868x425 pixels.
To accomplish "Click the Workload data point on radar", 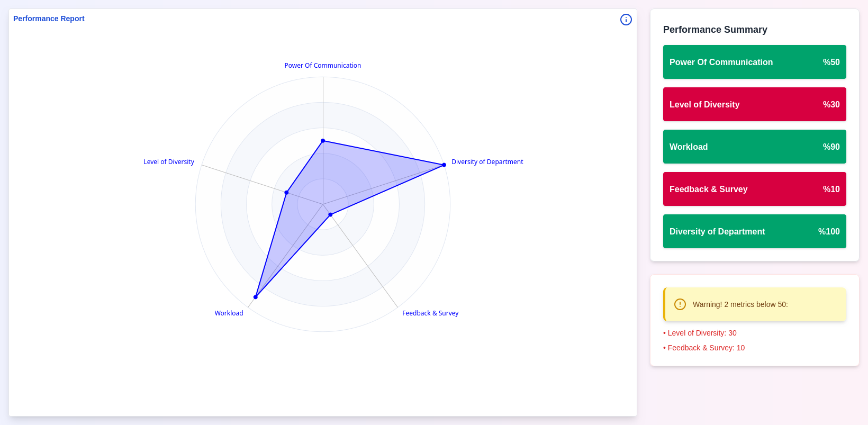I will pyautogui.click(x=256, y=297).
